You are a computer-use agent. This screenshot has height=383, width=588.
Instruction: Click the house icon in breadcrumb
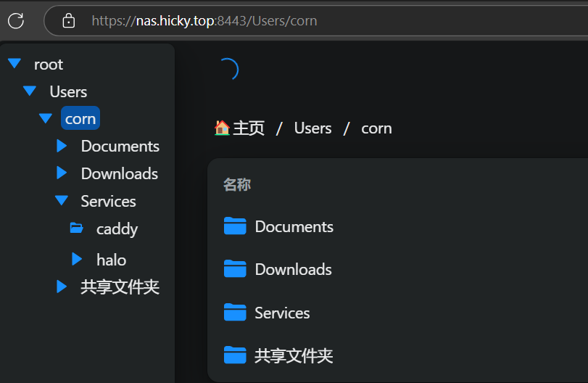point(222,128)
